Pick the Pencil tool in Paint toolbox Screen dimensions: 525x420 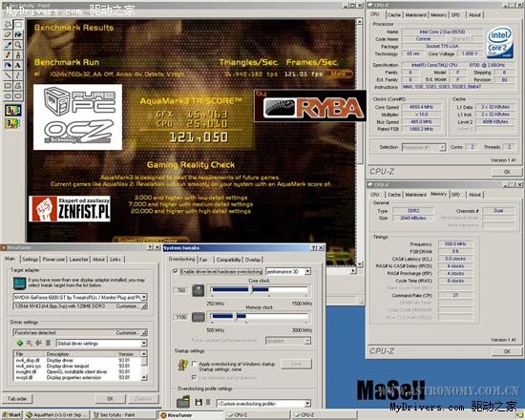[x=8, y=55]
